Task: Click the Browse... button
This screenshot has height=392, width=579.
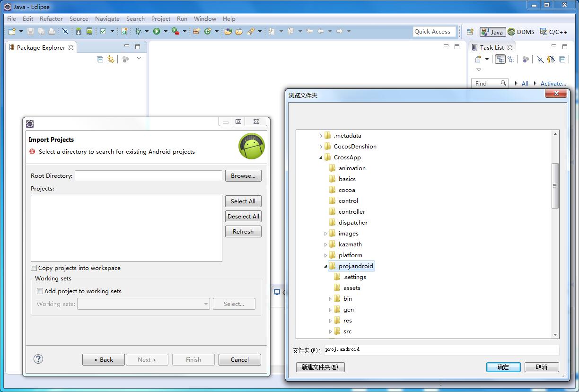Action: [243, 176]
